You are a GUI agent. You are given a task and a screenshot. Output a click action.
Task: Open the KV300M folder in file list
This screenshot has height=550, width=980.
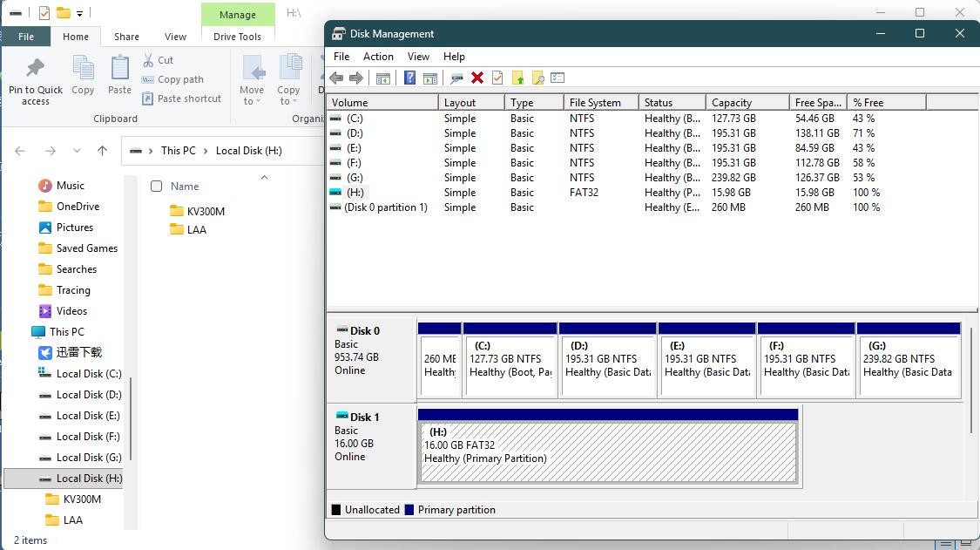206,211
